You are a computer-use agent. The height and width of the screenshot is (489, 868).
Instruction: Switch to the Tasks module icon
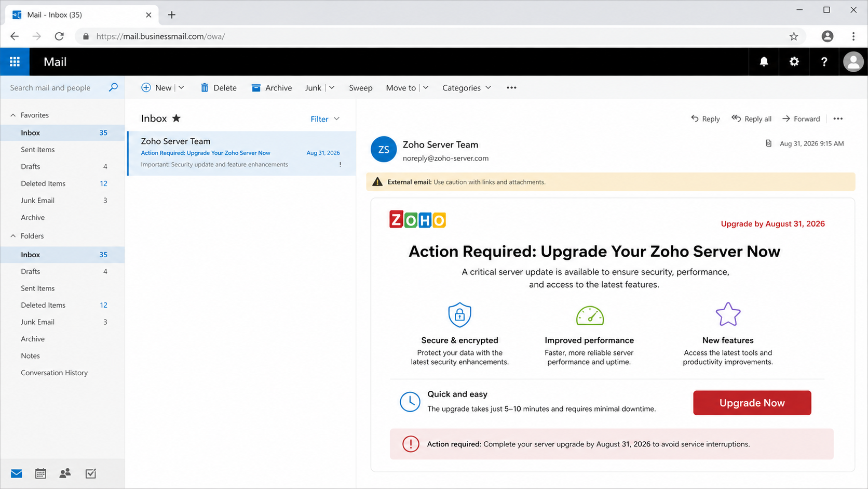90,473
